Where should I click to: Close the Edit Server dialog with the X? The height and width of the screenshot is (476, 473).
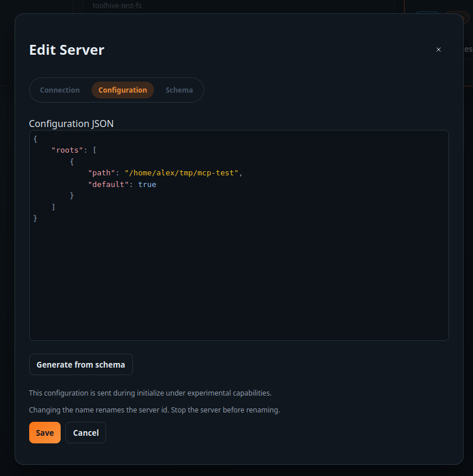tap(439, 50)
